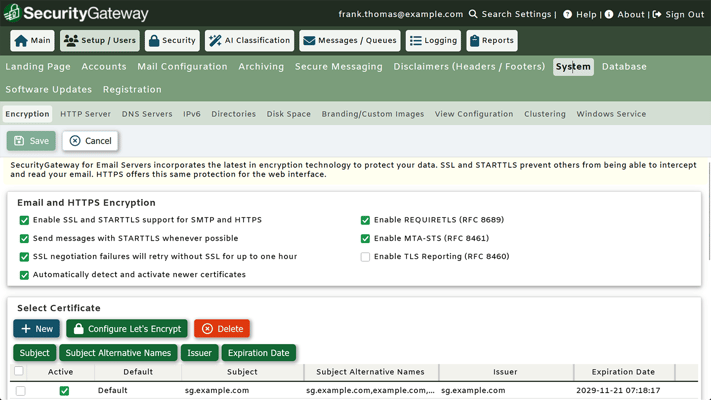This screenshot has width=711, height=400.
Task: Toggle Active checkbox for sg.example.com
Action: (64, 390)
